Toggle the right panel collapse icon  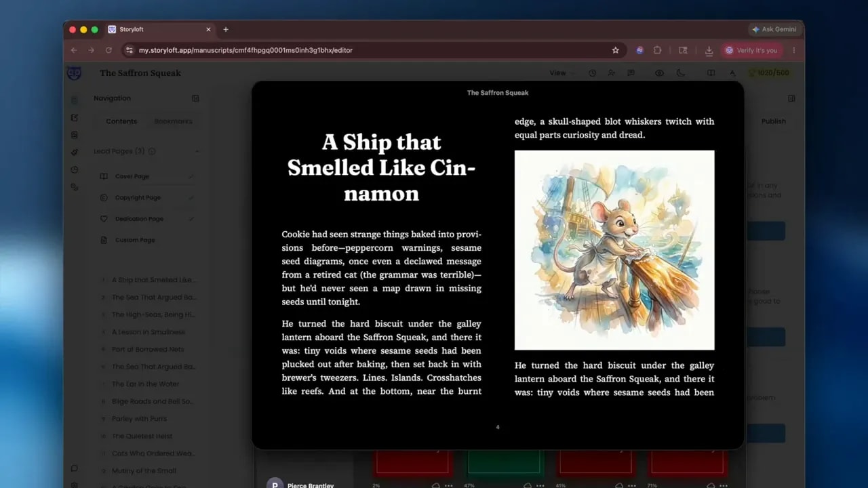pyautogui.click(x=791, y=98)
